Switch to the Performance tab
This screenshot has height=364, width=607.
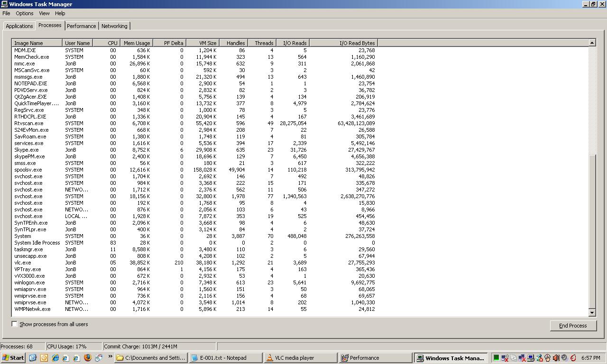click(81, 26)
